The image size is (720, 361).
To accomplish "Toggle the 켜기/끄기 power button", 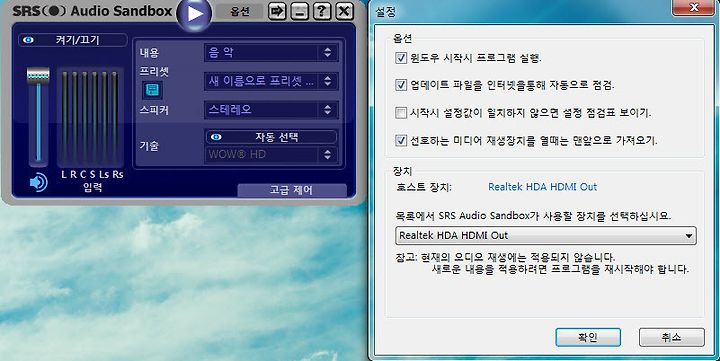I will pyautogui.click(x=73, y=40).
